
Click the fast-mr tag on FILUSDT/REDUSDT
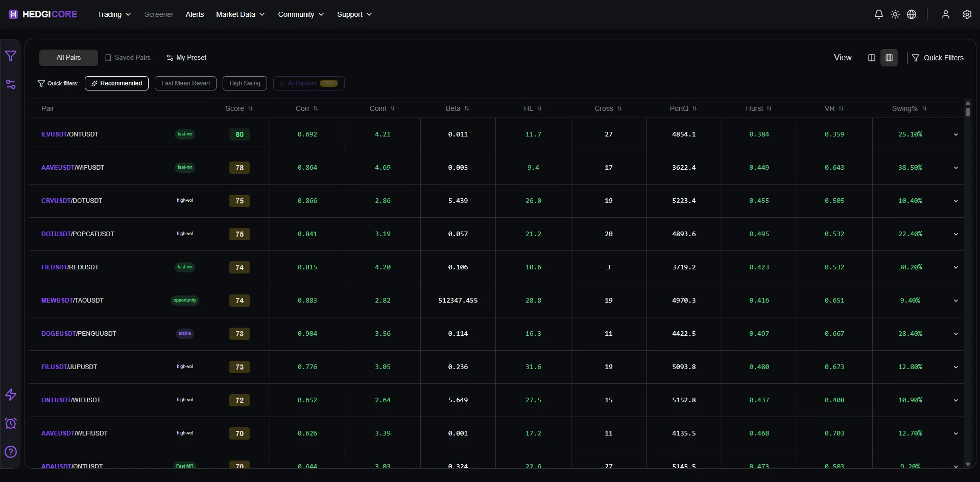pyautogui.click(x=185, y=267)
